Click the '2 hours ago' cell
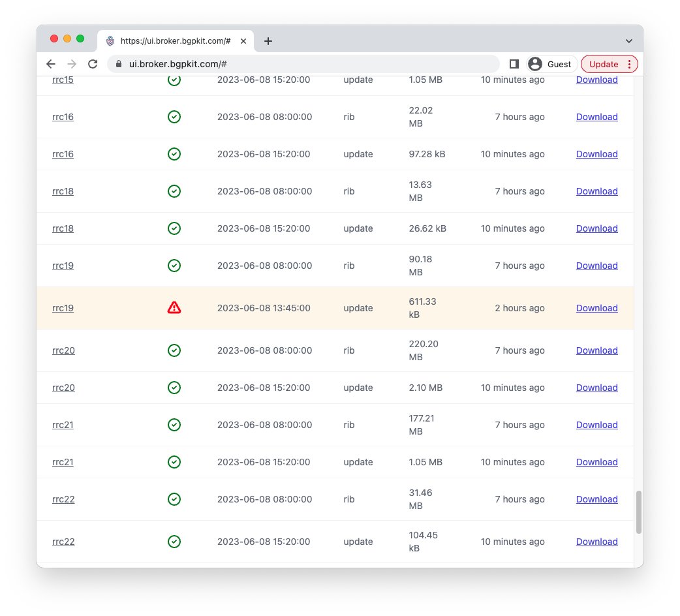Screen dimensions: 680x616 tap(519, 308)
